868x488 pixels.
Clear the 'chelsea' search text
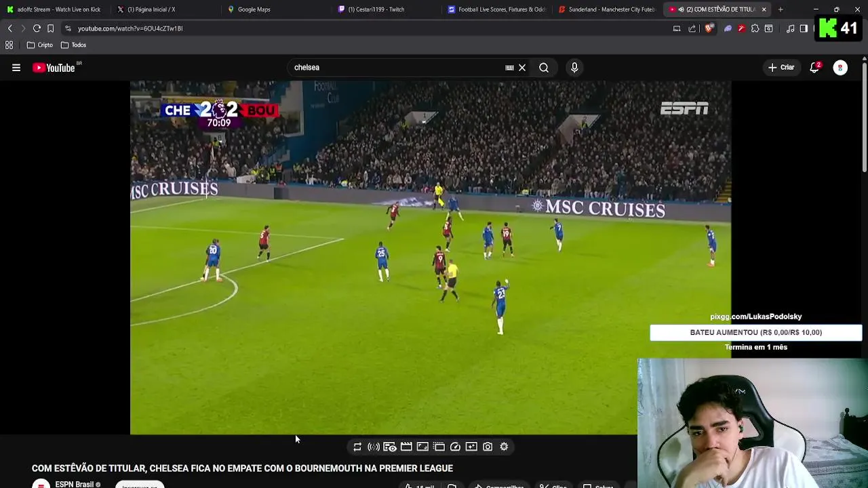(522, 68)
